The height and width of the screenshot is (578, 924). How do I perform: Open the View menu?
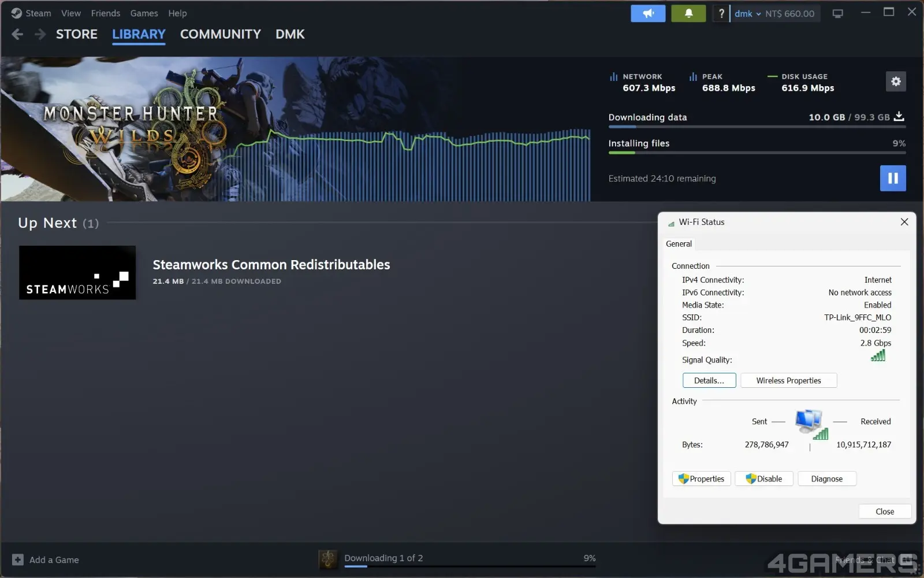[x=71, y=13]
